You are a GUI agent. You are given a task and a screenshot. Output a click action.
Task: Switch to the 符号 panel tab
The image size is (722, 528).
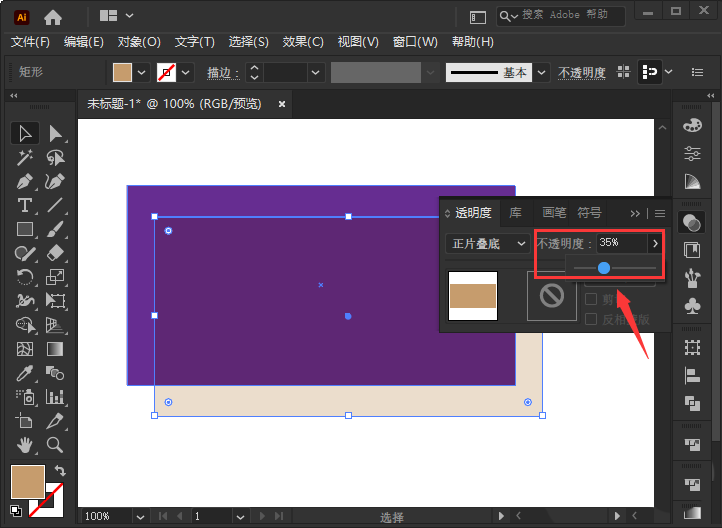pos(589,213)
